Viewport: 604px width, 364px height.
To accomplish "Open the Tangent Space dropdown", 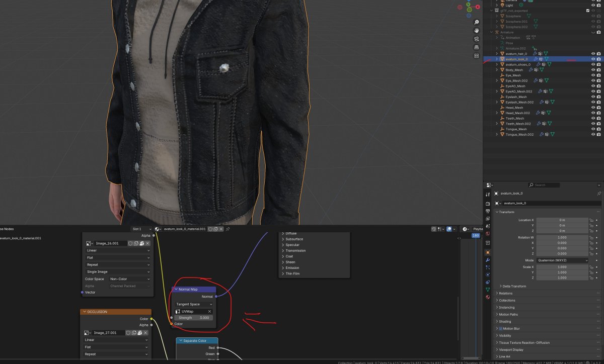I will tap(194, 304).
